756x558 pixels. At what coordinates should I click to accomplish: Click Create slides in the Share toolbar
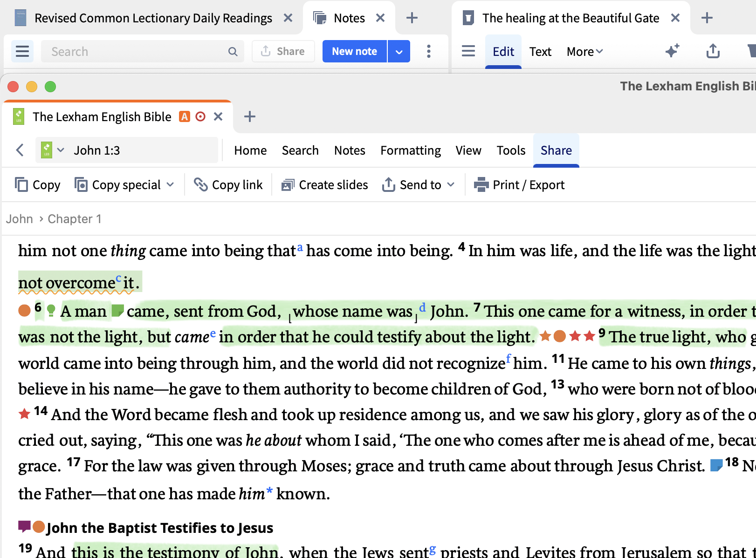[325, 185]
